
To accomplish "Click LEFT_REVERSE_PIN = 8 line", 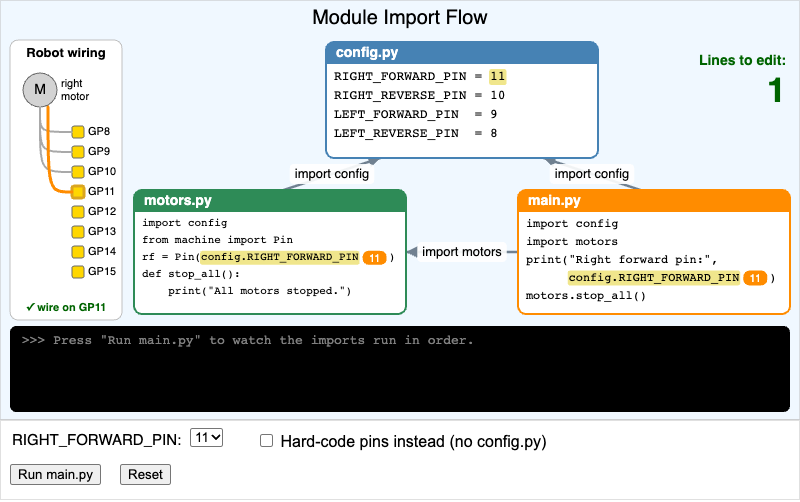I will coord(415,133).
